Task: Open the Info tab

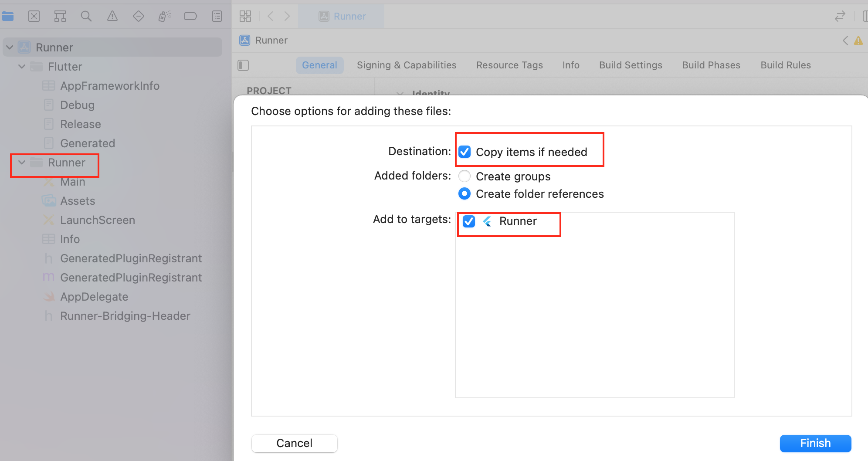Action: point(571,65)
